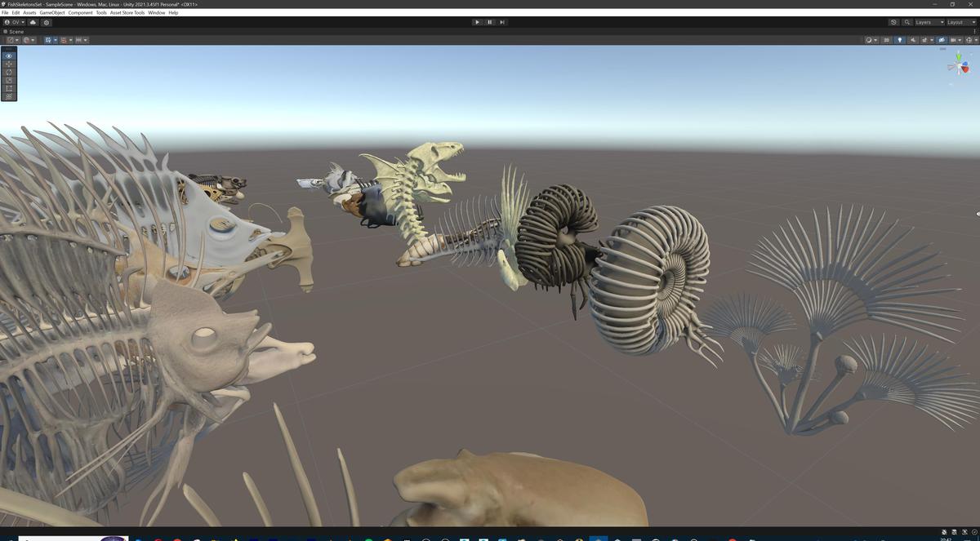
Task: Toggle the scene effects visibility
Action: tap(924, 39)
